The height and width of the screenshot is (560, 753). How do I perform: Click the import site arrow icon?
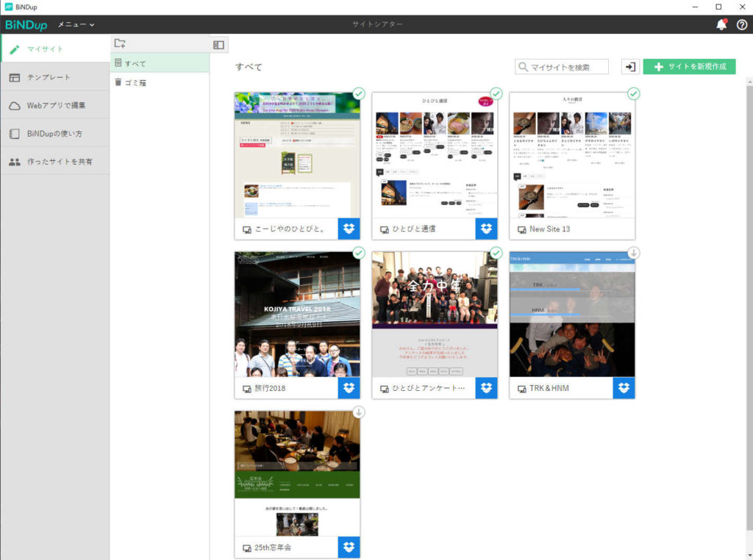[x=630, y=67]
